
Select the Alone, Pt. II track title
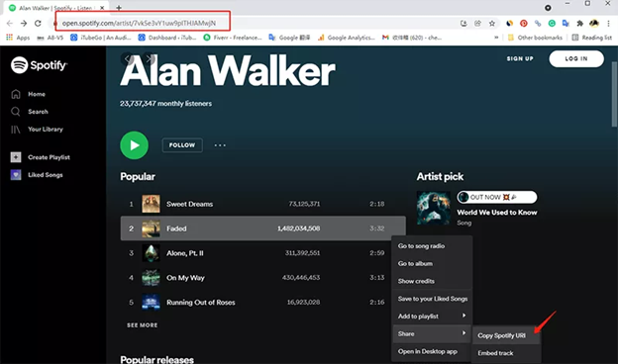(x=185, y=253)
